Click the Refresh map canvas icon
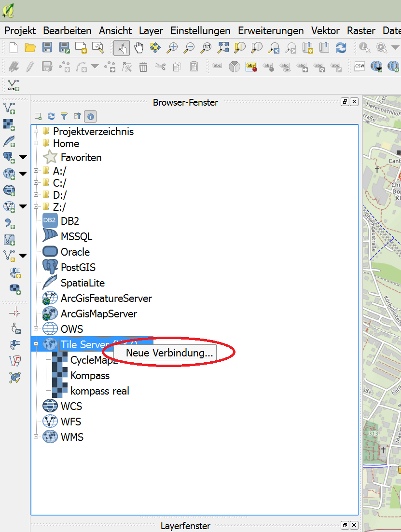The width and height of the screenshot is (401, 532). pos(341,48)
